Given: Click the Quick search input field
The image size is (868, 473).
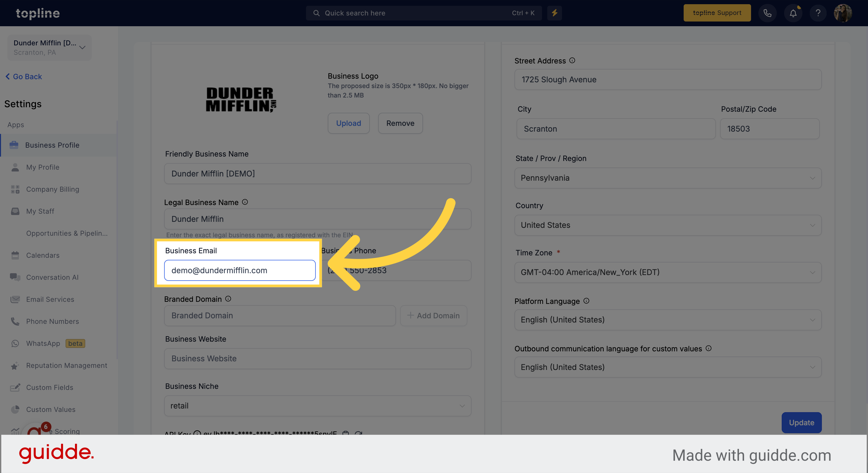Looking at the screenshot, I should (424, 13).
